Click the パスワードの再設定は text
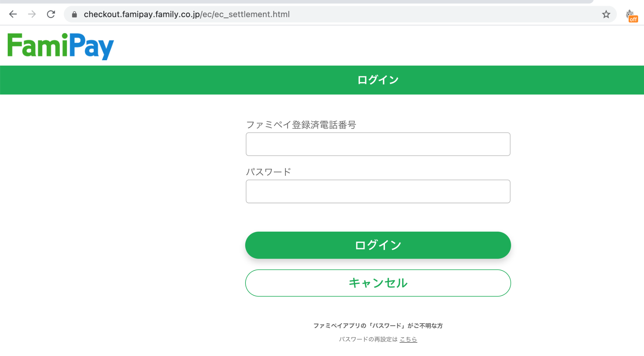The height and width of the screenshot is (356, 644). [368, 339]
